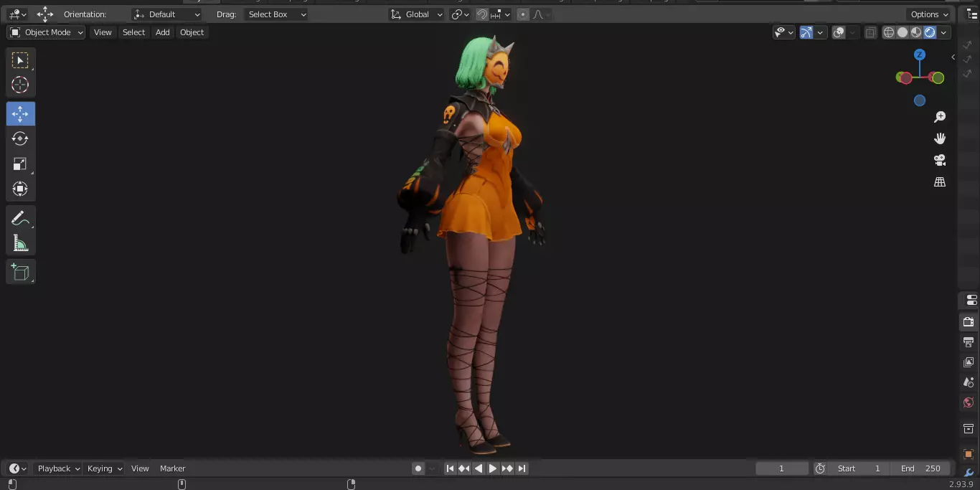Open the Modifiers wrench tab icon

pyautogui.click(x=969, y=473)
